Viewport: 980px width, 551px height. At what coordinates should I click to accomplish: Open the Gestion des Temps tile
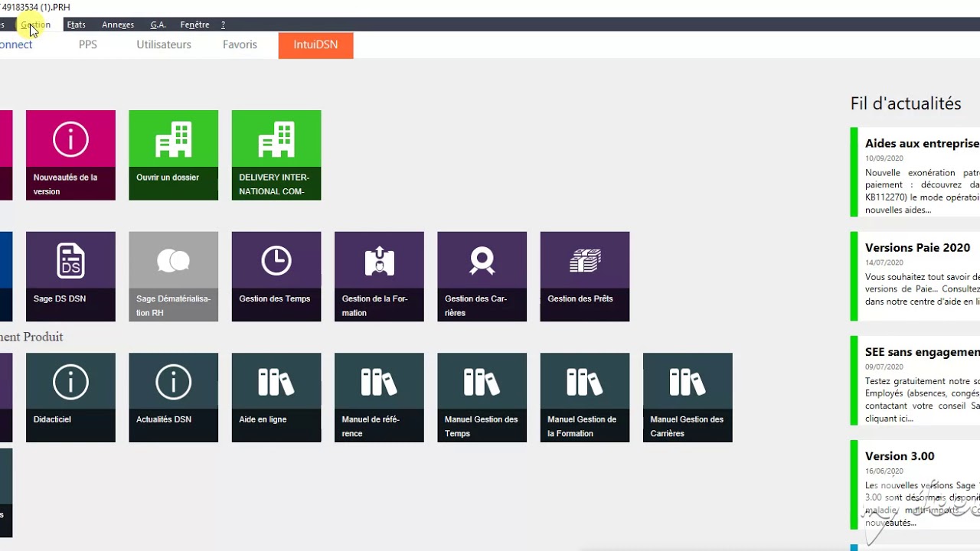[276, 276]
